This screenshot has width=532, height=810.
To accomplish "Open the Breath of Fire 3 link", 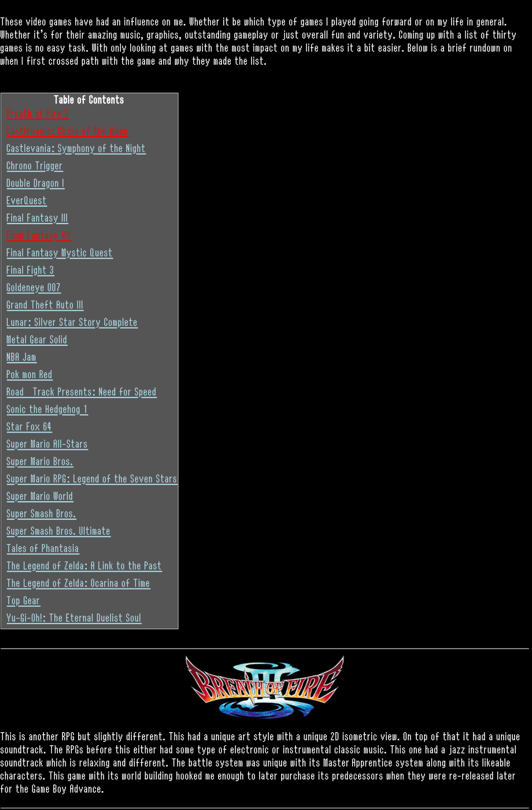I will (37, 114).
